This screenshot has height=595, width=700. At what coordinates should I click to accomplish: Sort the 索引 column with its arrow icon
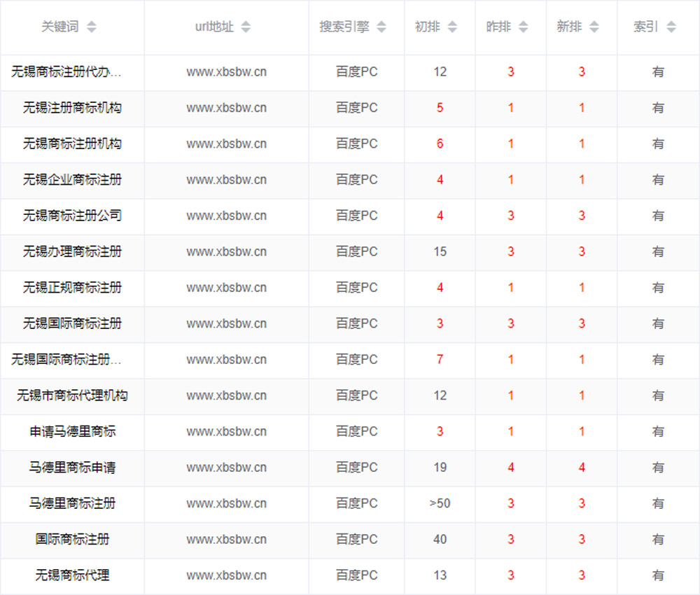click(x=671, y=27)
